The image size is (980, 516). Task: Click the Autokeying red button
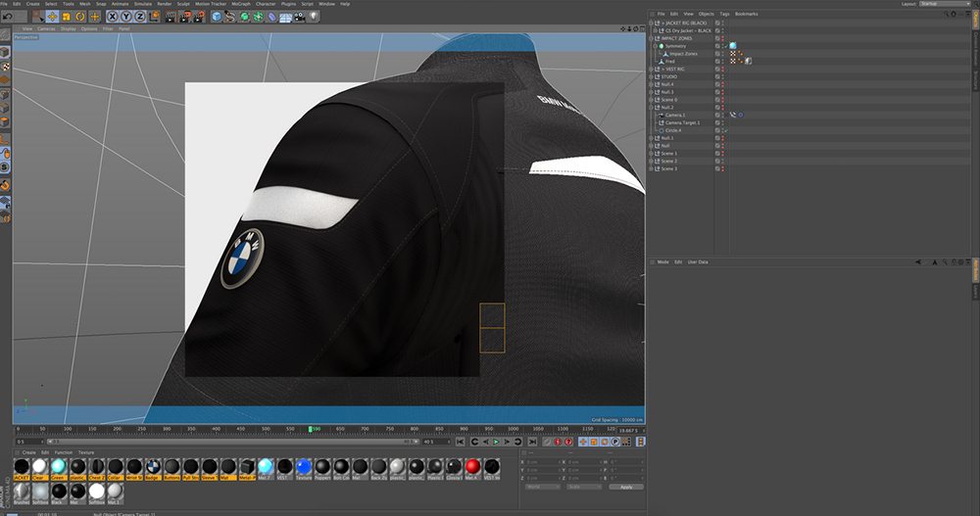pyautogui.click(x=559, y=442)
